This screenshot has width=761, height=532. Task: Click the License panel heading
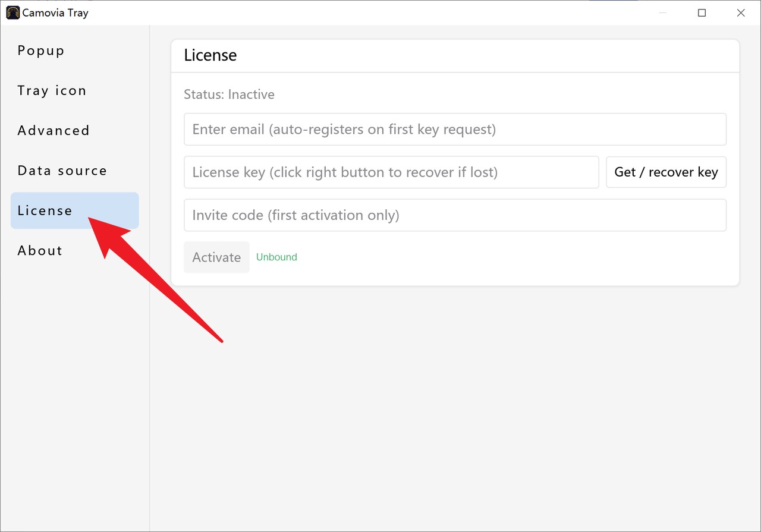(x=210, y=55)
